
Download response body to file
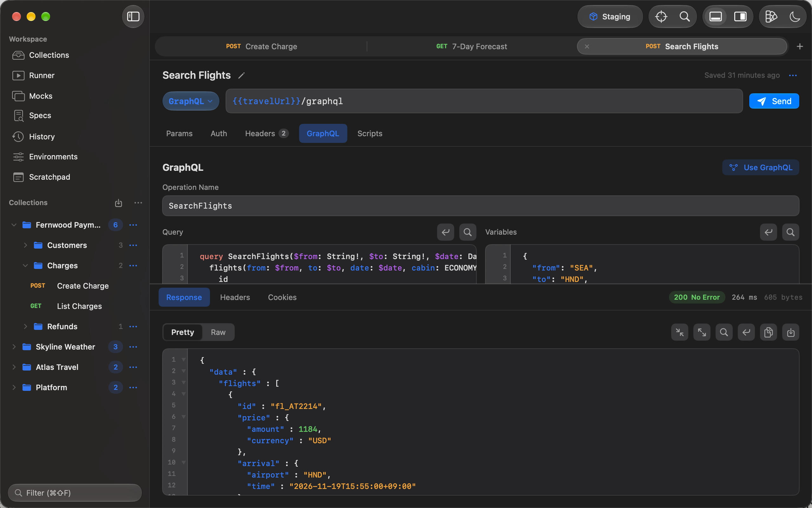[x=790, y=332]
